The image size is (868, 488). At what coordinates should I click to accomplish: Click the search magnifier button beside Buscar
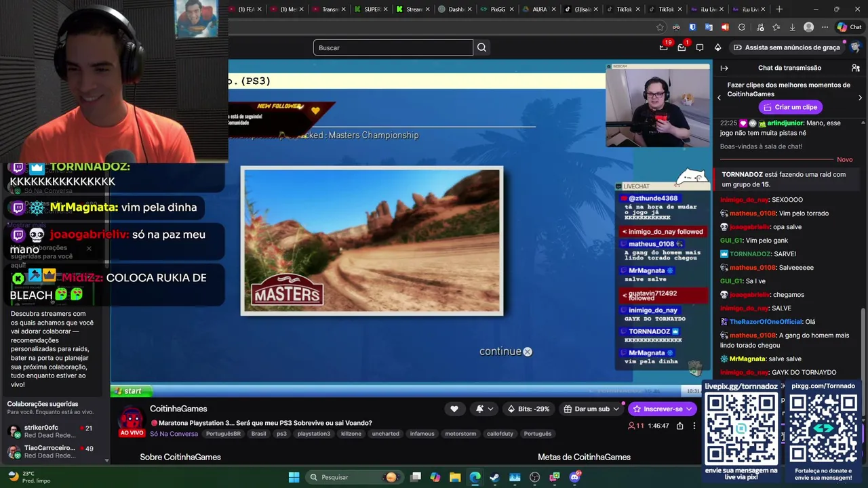pyautogui.click(x=481, y=47)
